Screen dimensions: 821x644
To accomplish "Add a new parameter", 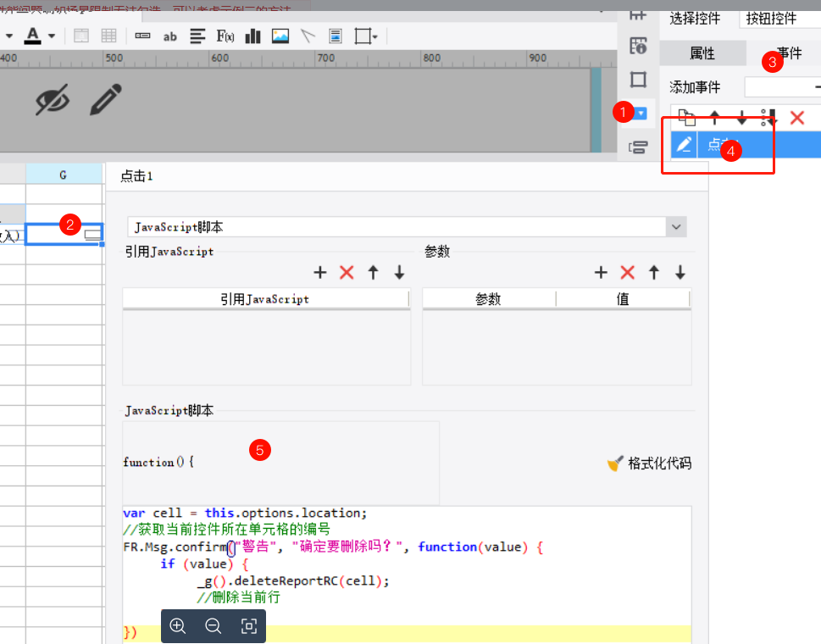I will coord(601,272).
